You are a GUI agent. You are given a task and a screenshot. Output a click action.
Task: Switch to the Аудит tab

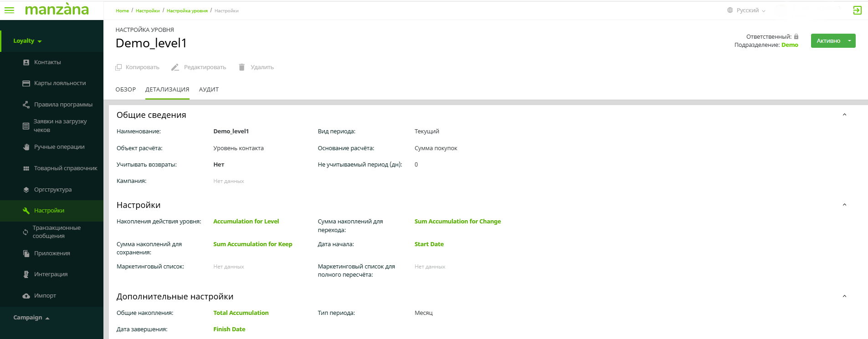209,90
